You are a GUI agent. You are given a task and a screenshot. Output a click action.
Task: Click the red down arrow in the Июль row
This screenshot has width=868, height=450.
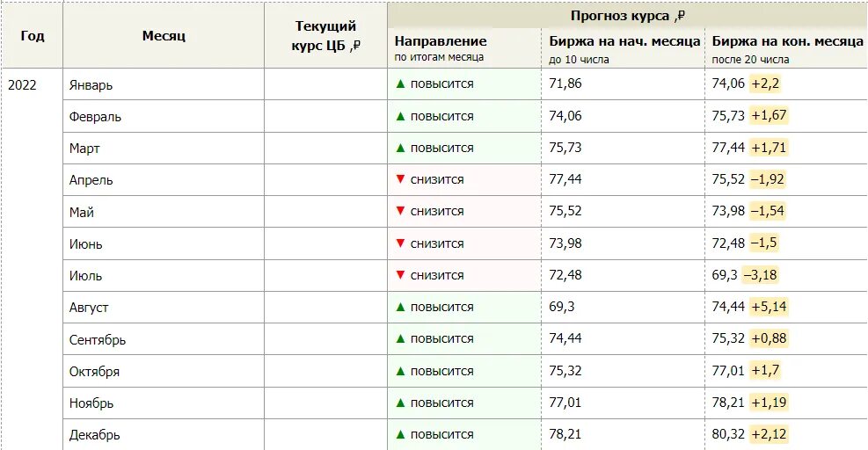[x=400, y=275]
